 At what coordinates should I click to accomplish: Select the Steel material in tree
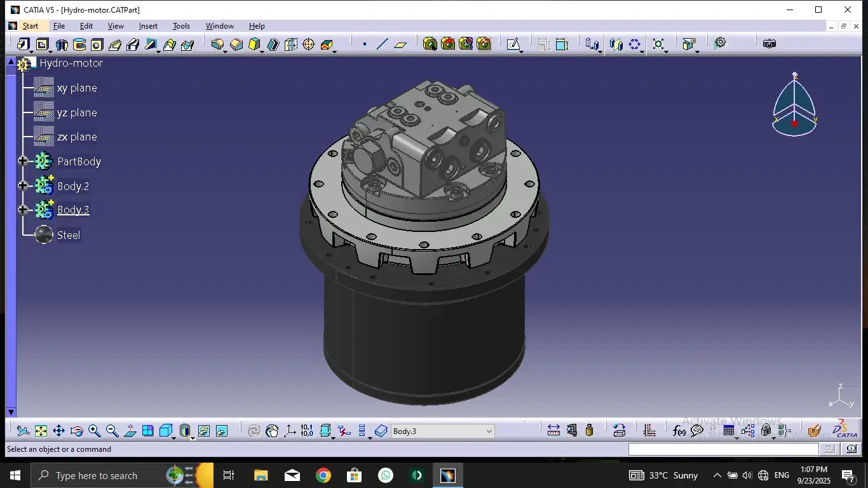tap(69, 235)
